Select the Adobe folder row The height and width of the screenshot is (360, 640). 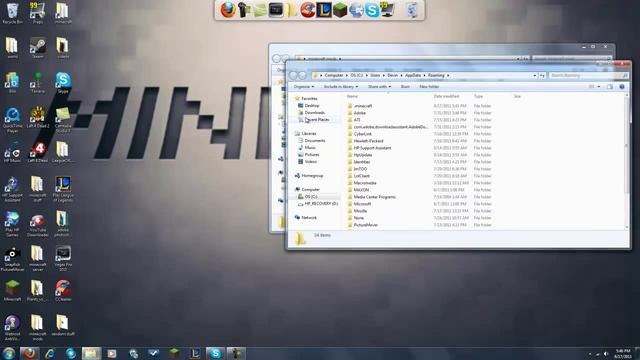424,113
